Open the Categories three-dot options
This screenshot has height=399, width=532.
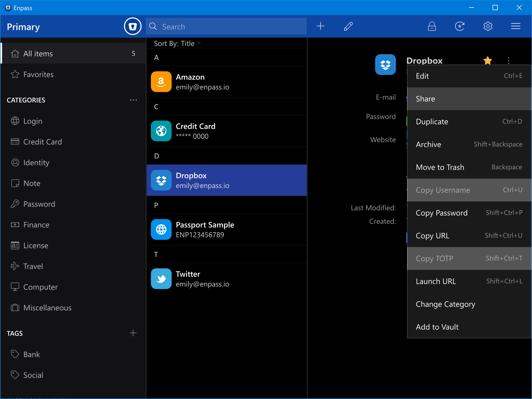(133, 100)
